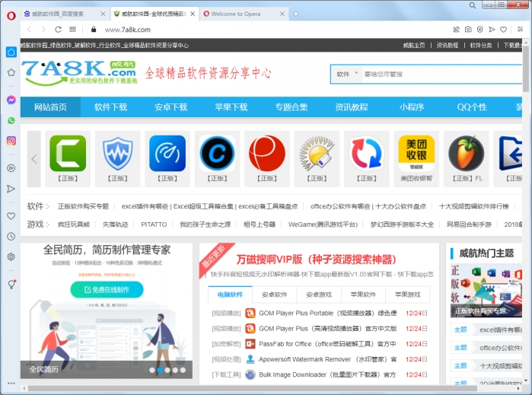532x395 pixels.
Task: Open 资讯教程 in top dark bar
Action: click(x=448, y=46)
